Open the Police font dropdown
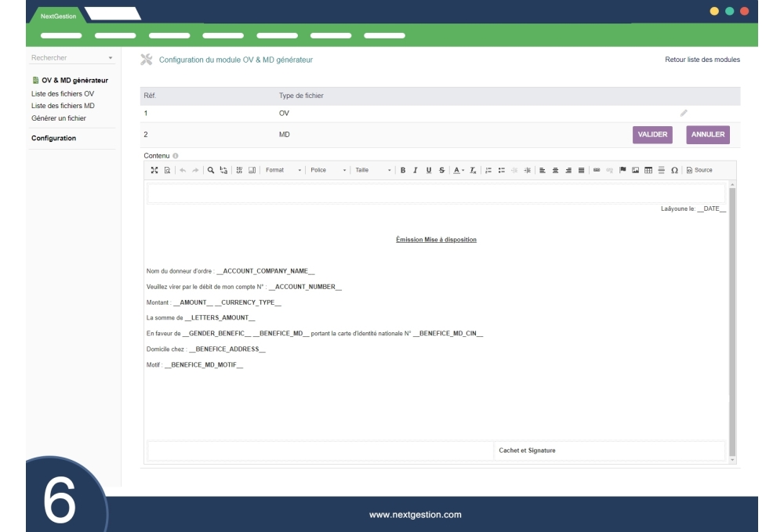This screenshot has height=532, width=784. point(328,170)
